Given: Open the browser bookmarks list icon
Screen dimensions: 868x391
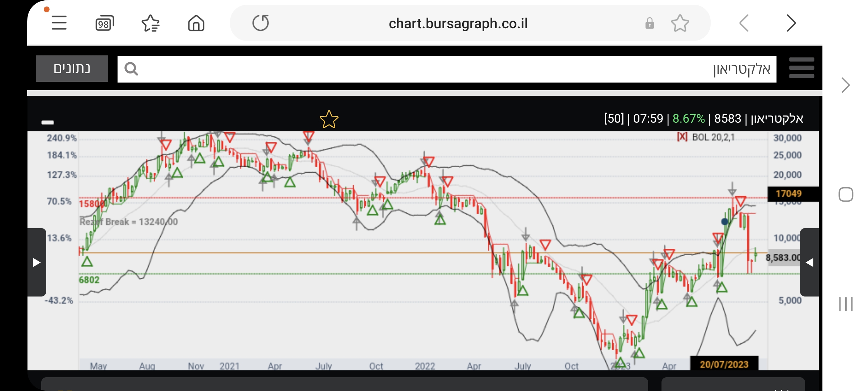Looking at the screenshot, I should [150, 24].
